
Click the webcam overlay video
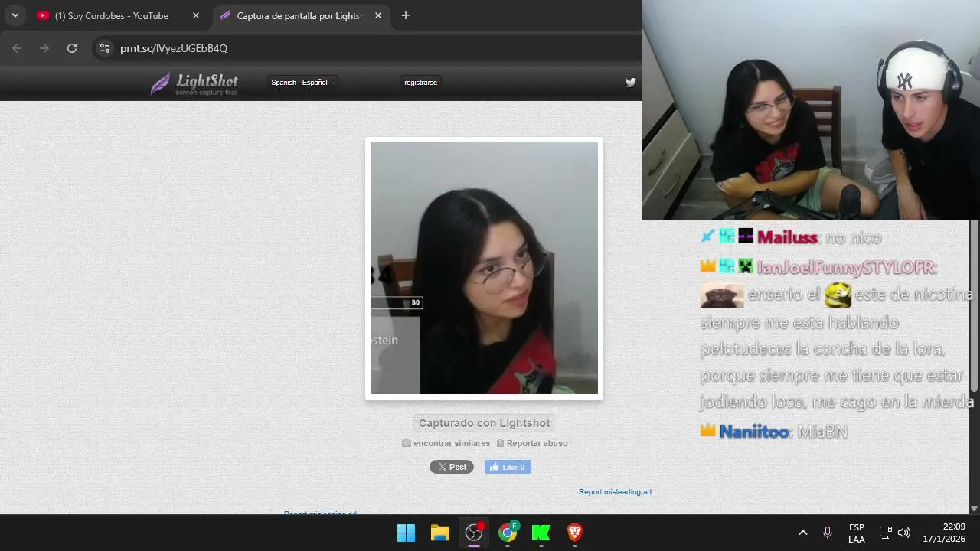pyautogui.click(x=811, y=110)
